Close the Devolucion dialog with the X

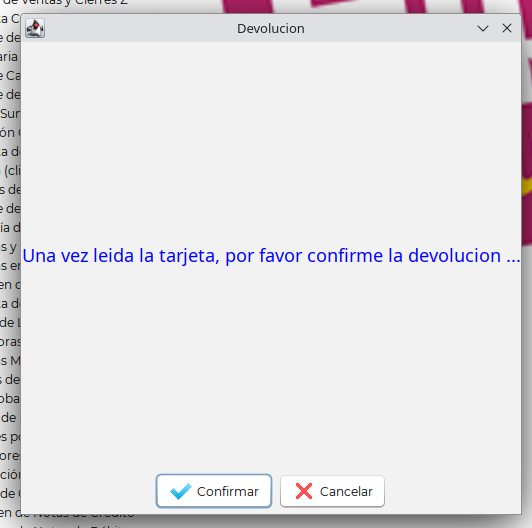[x=507, y=28]
